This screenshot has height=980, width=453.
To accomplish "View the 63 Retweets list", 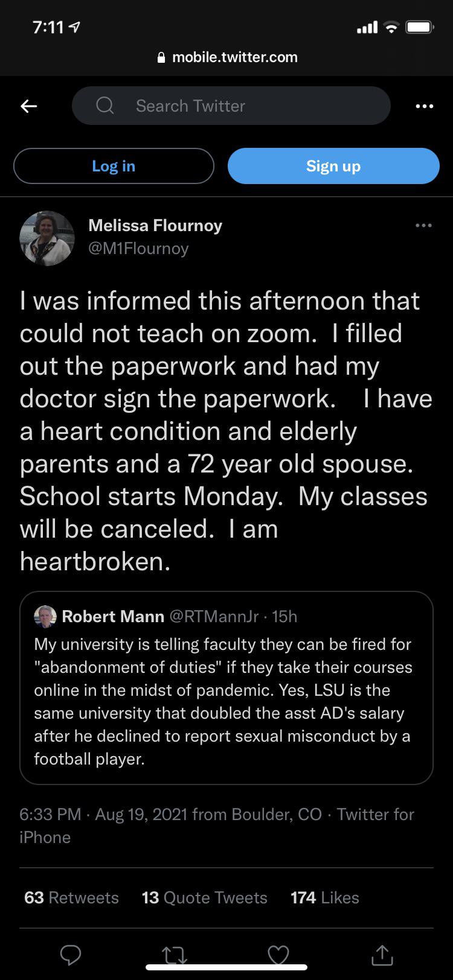I will tap(71, 898).
